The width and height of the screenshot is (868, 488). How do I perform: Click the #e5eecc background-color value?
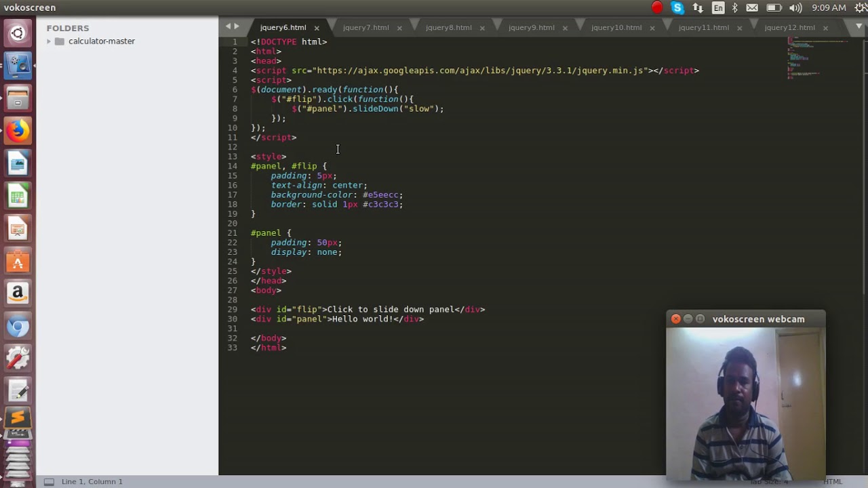click(380, 195)
